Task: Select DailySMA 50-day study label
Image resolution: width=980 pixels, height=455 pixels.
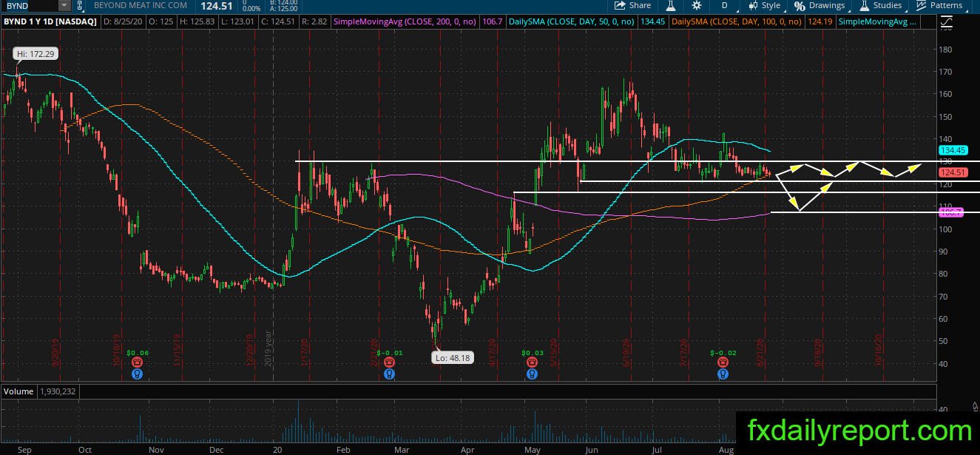Action: 572,22
